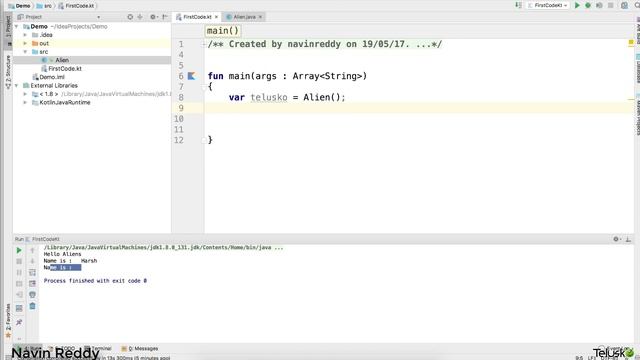Screen dimensions: 640x360
Task: Click the Run panel up-stack-trace arrow
Action: [32, 250]
